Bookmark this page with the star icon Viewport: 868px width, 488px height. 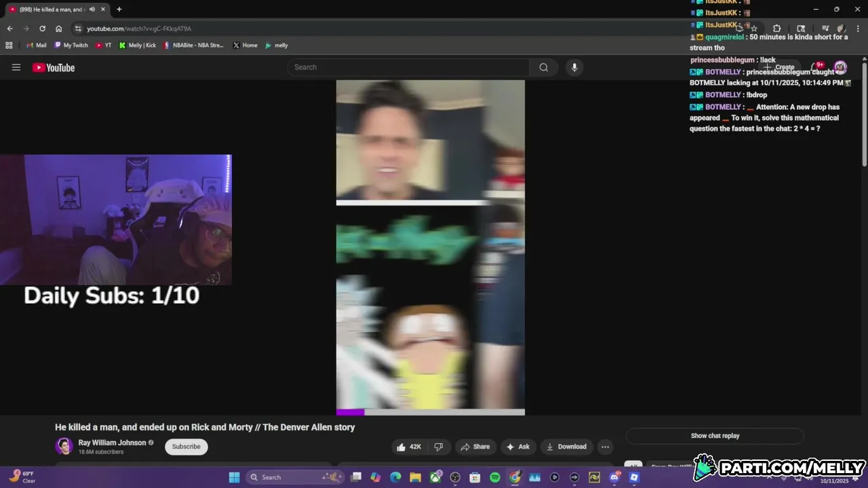(754, 28)
